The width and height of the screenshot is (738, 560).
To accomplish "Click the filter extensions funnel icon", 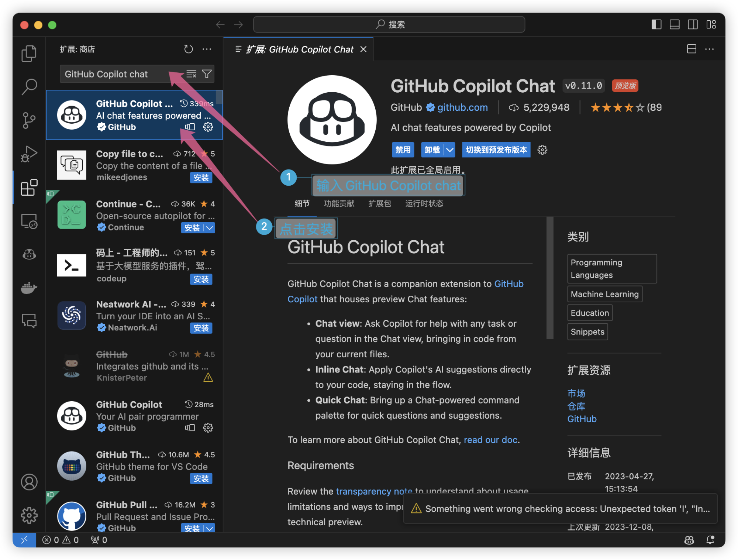I will 207,74.
